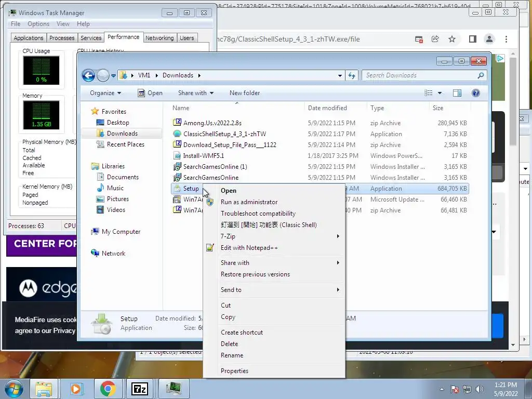
Task: Refresh the Downloads folder view
Action: [x=352, y=75]
